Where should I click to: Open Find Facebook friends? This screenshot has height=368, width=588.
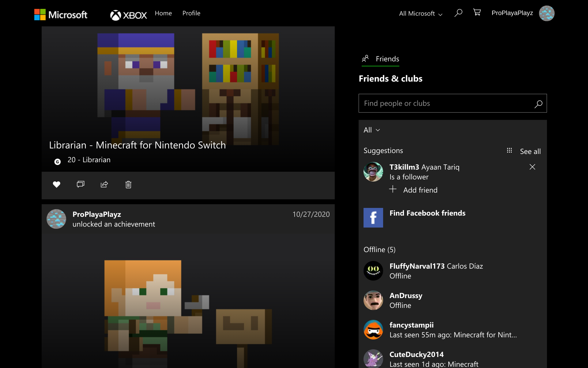(427, 213)
